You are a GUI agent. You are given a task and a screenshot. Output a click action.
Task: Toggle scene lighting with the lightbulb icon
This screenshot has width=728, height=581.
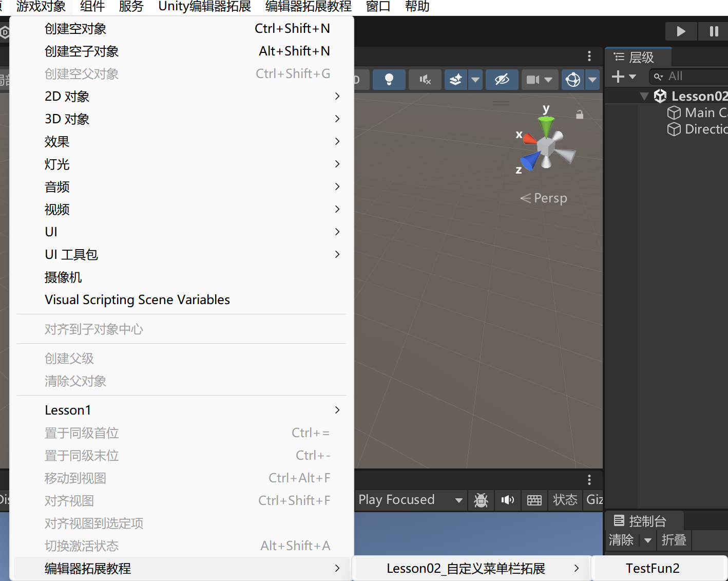tap(389, 80)
